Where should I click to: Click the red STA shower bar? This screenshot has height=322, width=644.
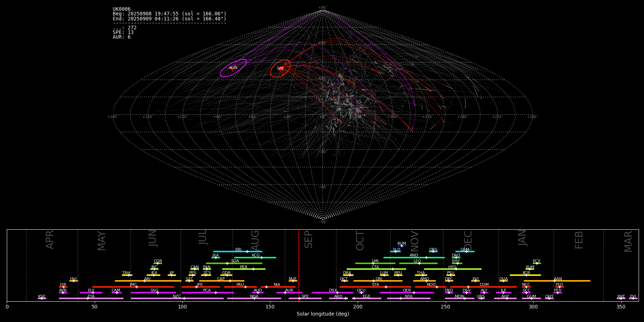pos(375,287)
